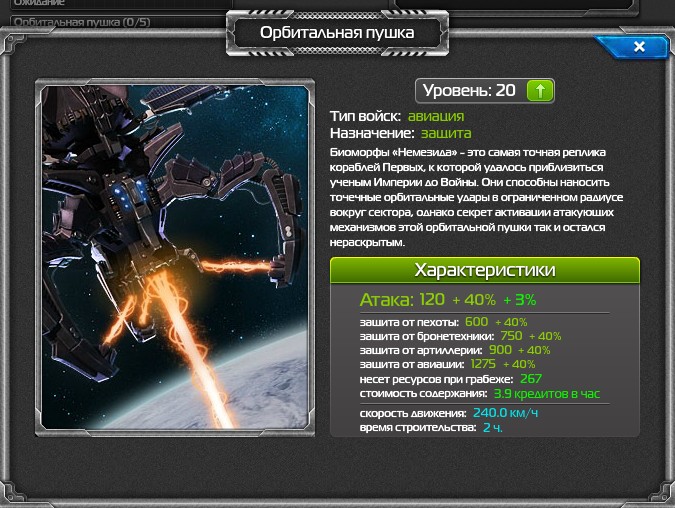This screenshot has height=508, width=675.
Task: Click the 'время строительства: 2 ч.' row
Action: 431,428
